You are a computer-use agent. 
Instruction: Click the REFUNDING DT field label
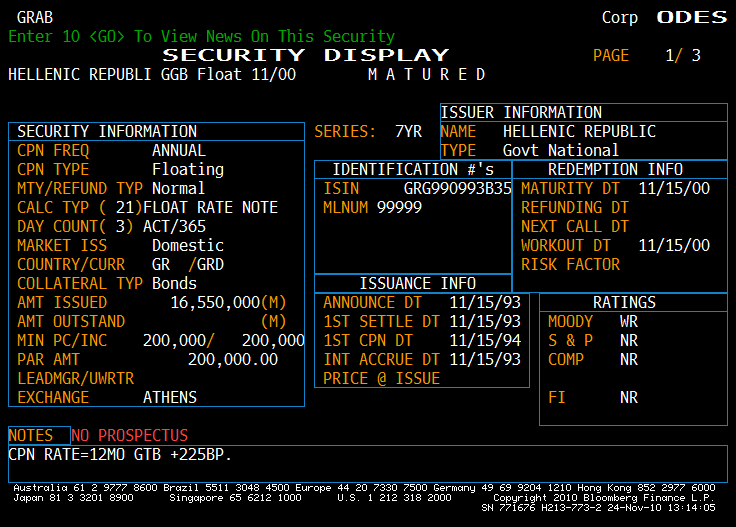[575, 207]
